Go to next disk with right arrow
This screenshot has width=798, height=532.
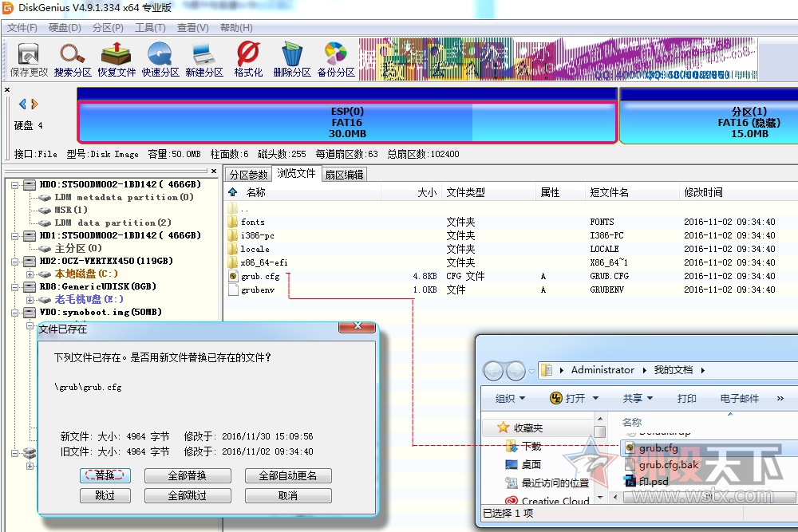pyautogui.click(x=34, y=104)
